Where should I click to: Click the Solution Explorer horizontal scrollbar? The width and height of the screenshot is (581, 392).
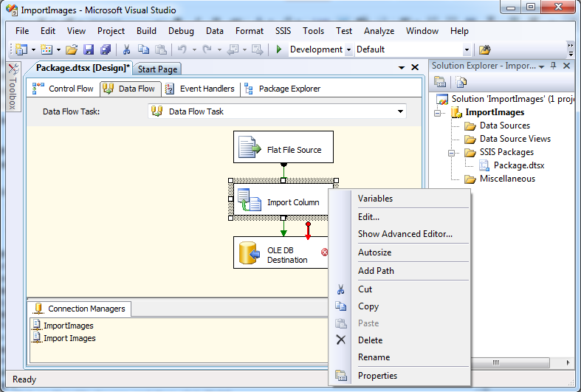tap(510, 362)
